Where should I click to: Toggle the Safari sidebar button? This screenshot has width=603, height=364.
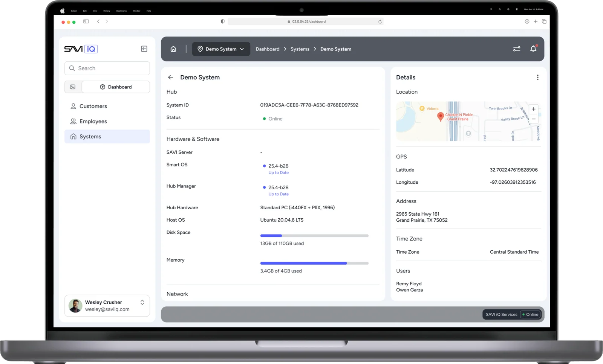point(86,21)
